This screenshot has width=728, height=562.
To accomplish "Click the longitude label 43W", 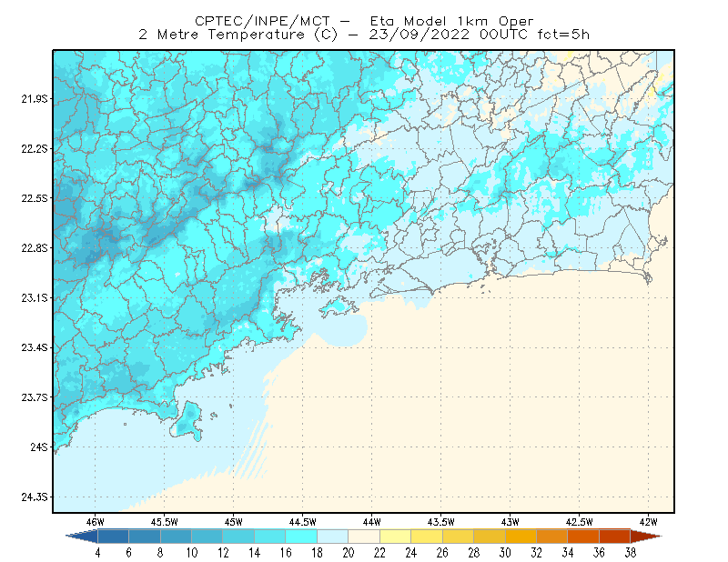I will [x=510, y=522].
